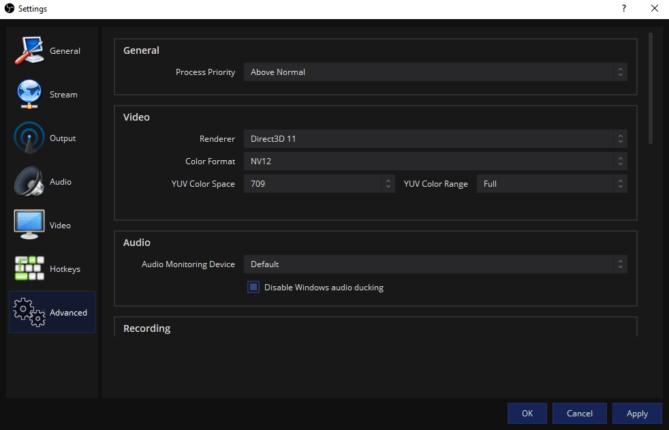
Task: Click the help question mark icon
Action: (624, 9)
